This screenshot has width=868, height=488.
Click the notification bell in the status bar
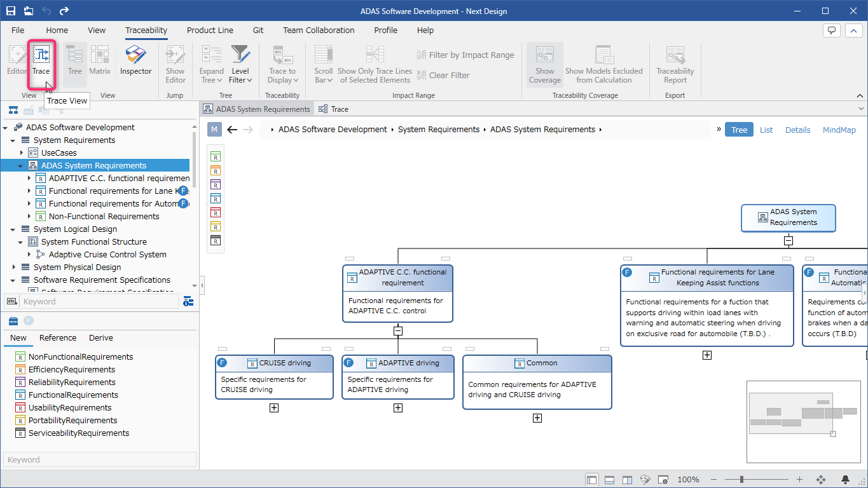click(x=846, y=480)
